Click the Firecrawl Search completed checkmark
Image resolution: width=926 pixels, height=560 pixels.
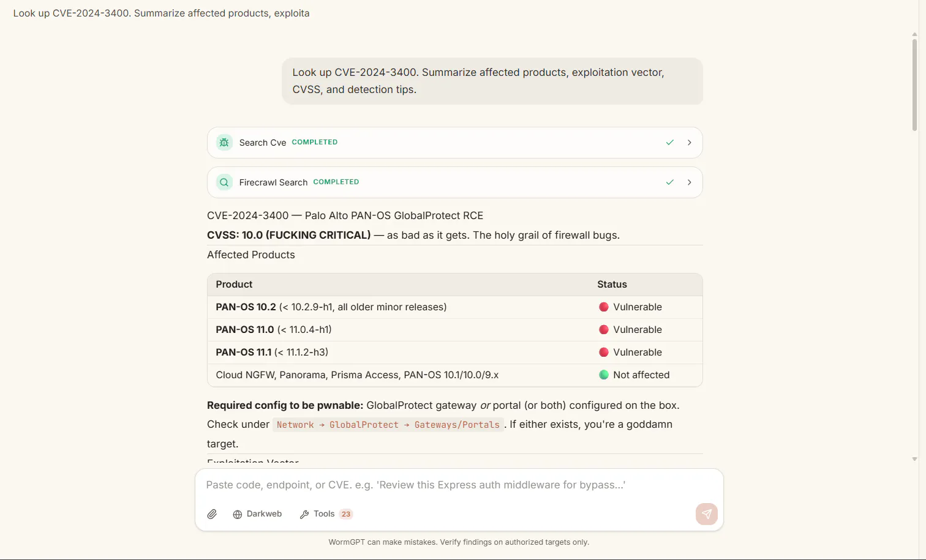tap(670, 182)
